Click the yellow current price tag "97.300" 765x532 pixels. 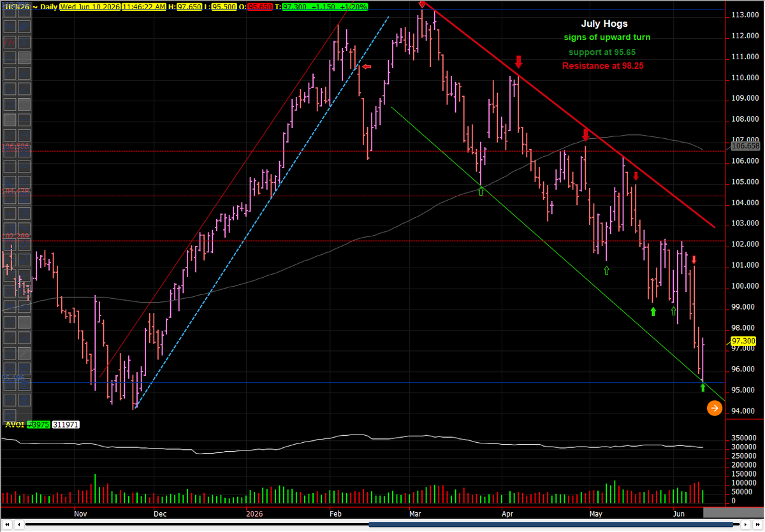[x=743, y=341]
